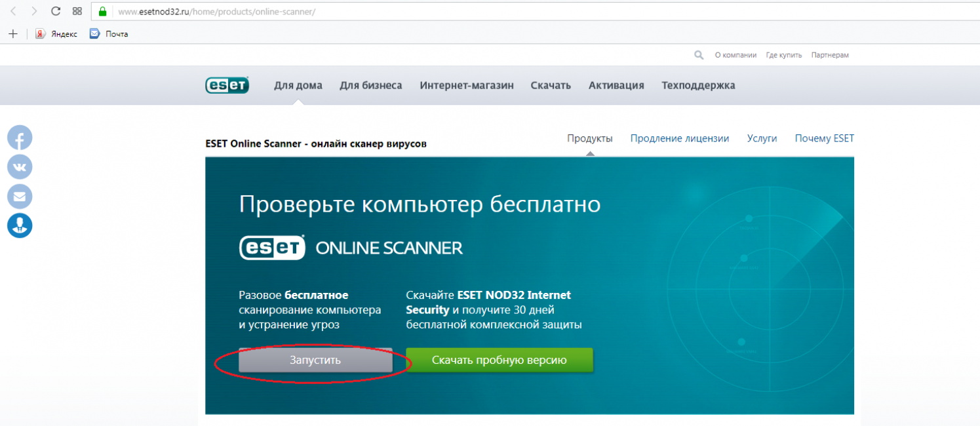
Task: Click the browser forward arrow
Action: coord(35,11)
